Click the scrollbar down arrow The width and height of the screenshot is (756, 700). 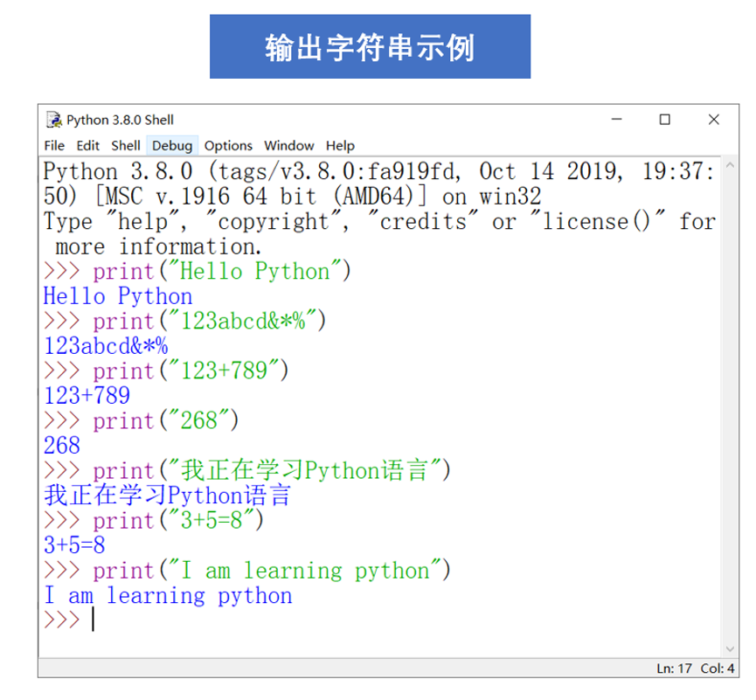click(x=730, y=649)
